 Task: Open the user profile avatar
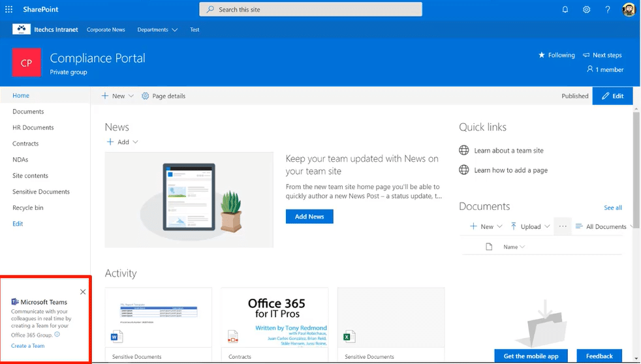click(x=629, y=9)
